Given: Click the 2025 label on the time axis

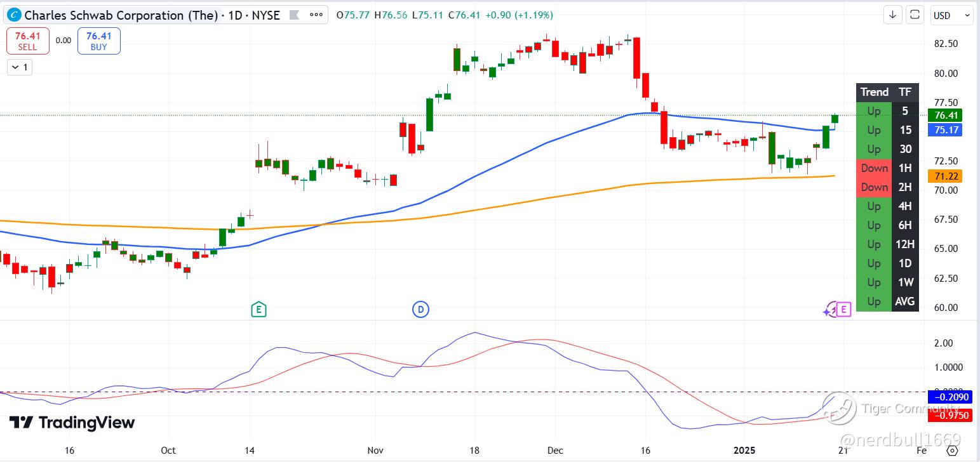Looking at the screenshot, I should (744, 451).
